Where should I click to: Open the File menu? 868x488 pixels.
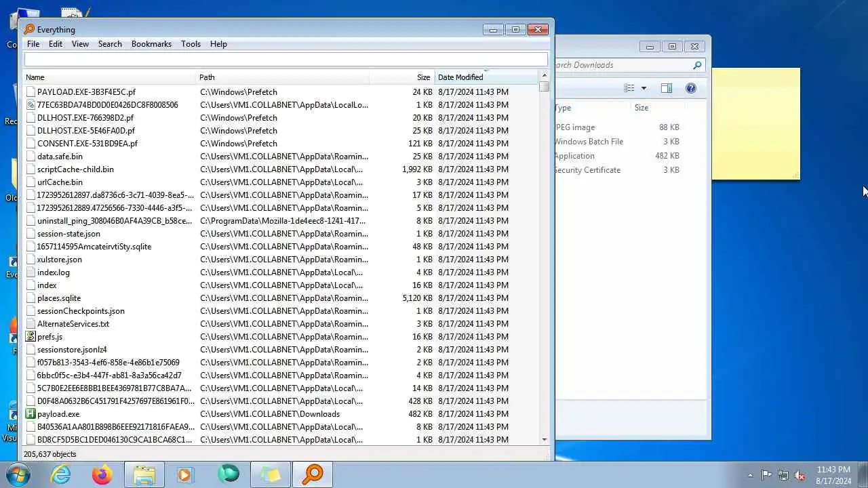point(33,44)
